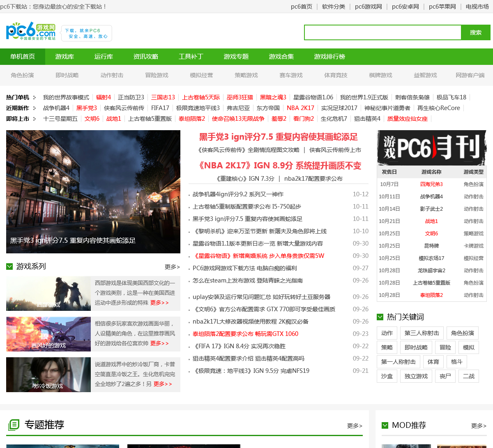Click 更多>> in 西部游戏 description

pyautogui.click(x=159, y=303)
